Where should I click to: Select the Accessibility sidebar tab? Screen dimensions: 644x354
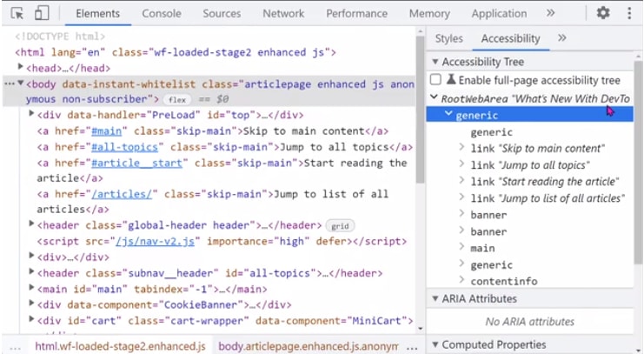click(x=510, y=38)
